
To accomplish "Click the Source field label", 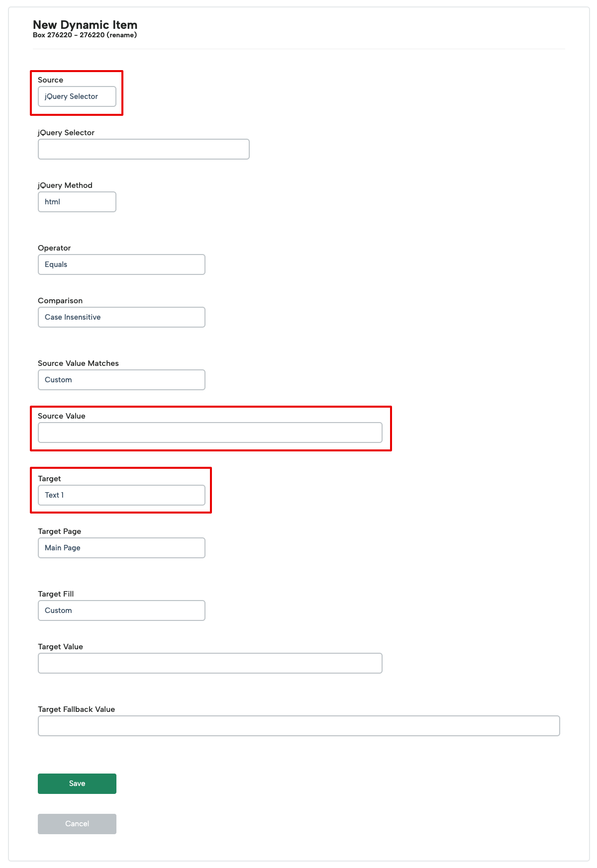I will [x=51, y=80].
